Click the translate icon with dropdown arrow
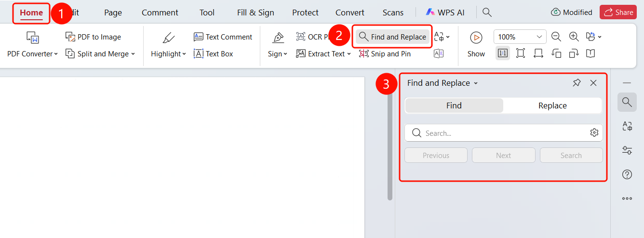The height and width of the screenshot is (238, 644). (442, 37)
